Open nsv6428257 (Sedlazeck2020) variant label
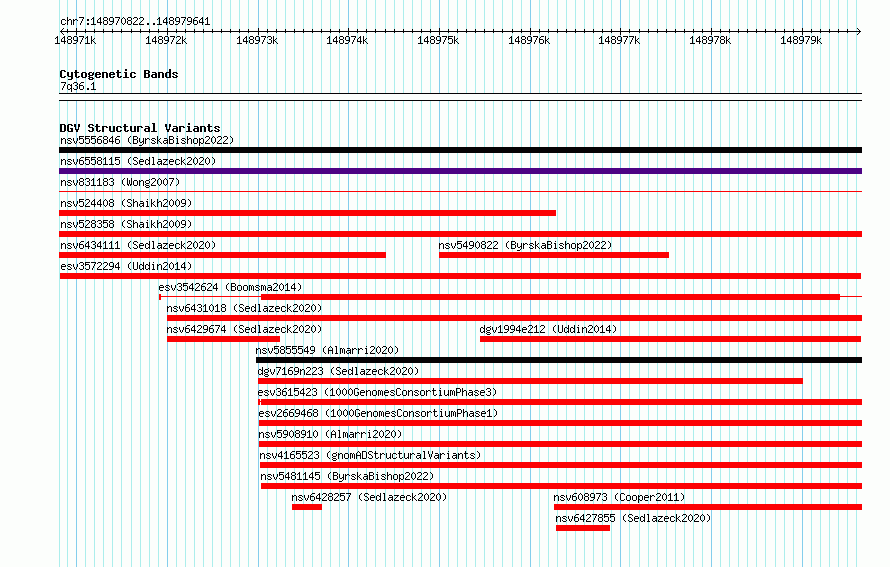The height and width of the screenshot is (567, 890). tap(369, 497)
